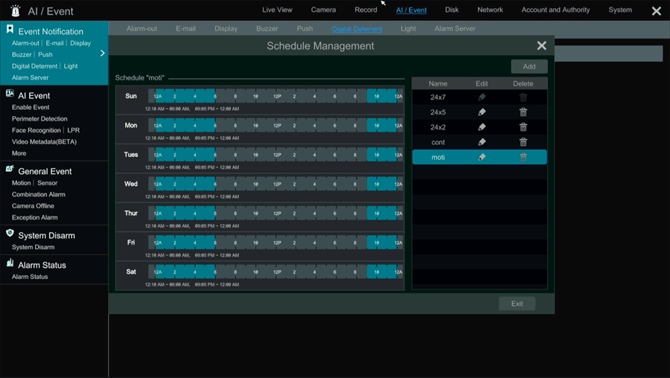Click the System Disarm shield icon
Image resolution: width=670 pixels, height=378 pixels.
coord(10,233)
